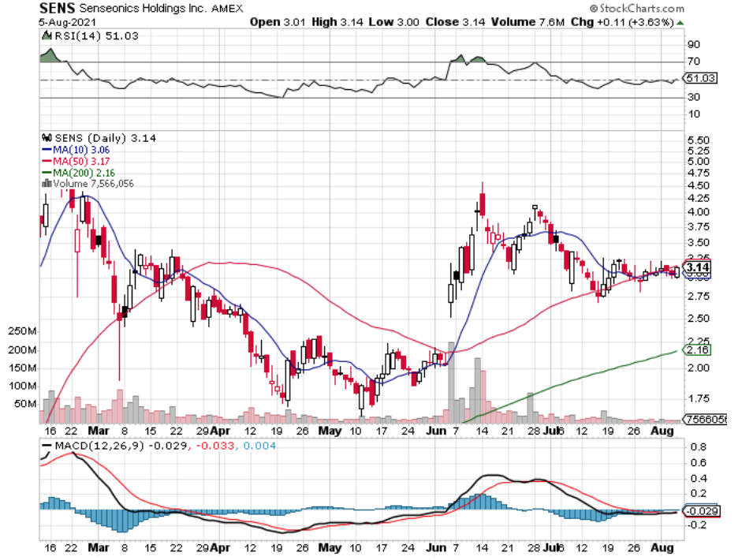Click the 30 oversold level on the RSI axis
Viewport: 738px width, 560px height.
694,97
